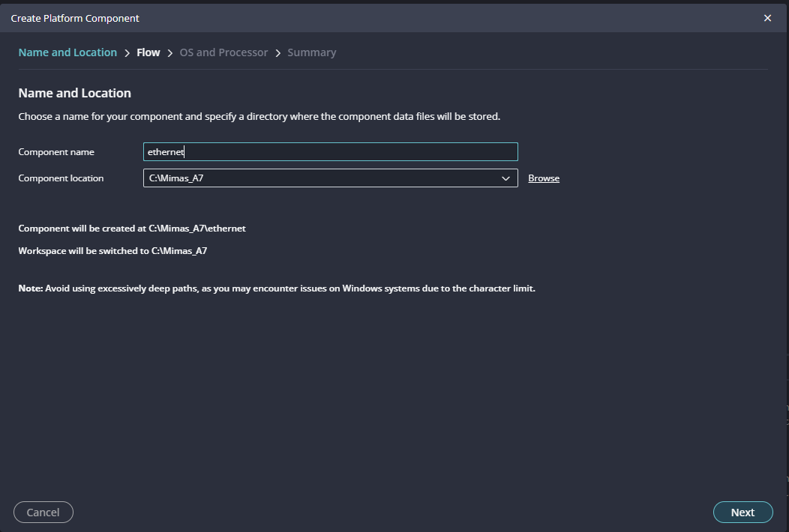Image resolution: width=789 pixels, height=532 pixels.
Task: Click the Component name label
Action: point(56,152)
